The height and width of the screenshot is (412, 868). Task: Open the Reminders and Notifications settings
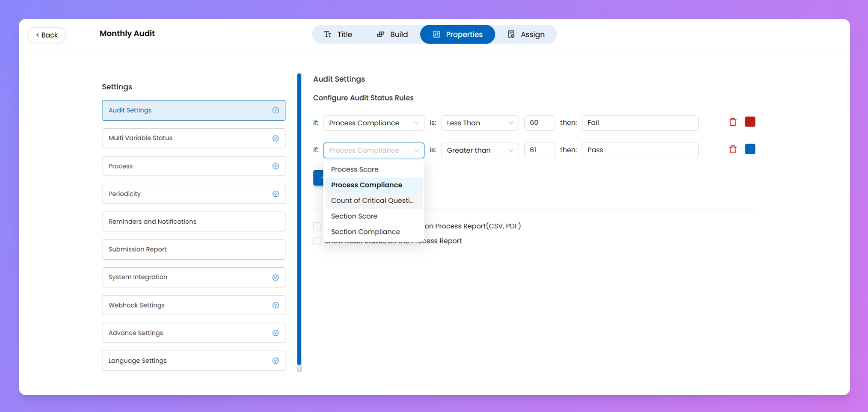coord(193,222)
